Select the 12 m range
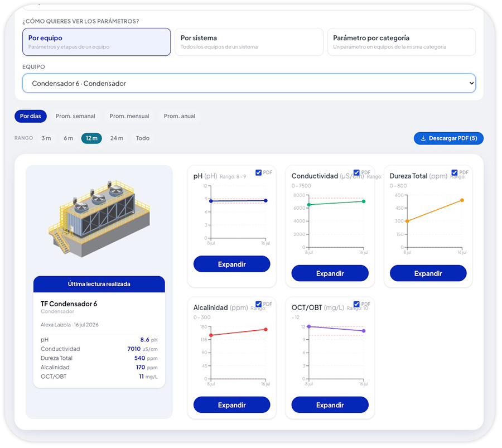This screenshot has width=502, height=448. tap(91, 138)
